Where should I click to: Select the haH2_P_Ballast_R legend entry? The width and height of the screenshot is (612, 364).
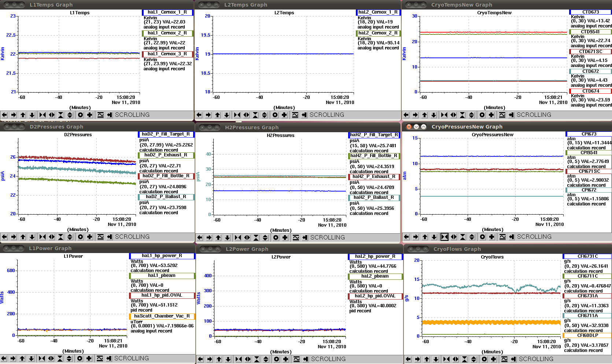pos(374,197)
